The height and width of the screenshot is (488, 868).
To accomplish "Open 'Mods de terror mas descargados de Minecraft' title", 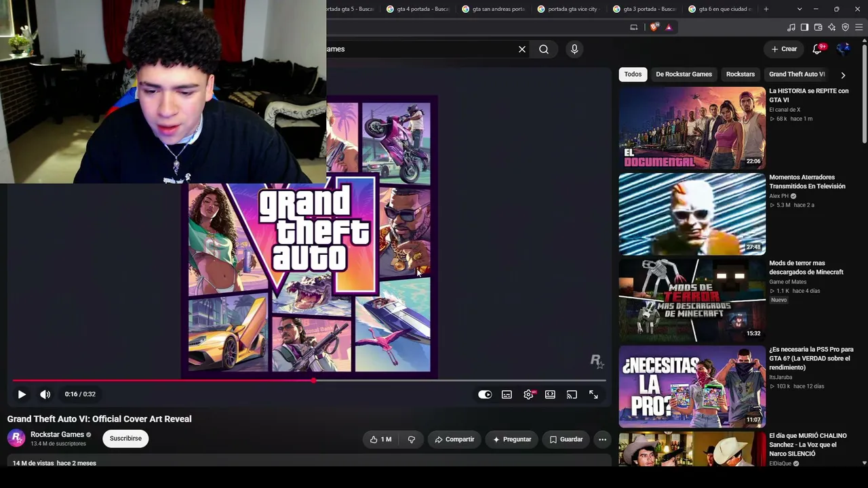I will [806, 268].
